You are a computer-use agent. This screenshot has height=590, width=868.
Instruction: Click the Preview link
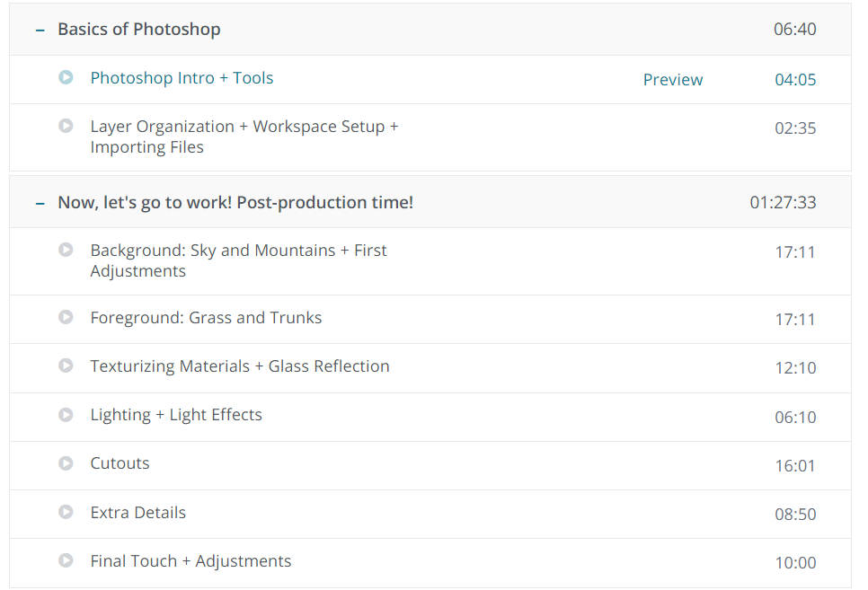(673, 80)
